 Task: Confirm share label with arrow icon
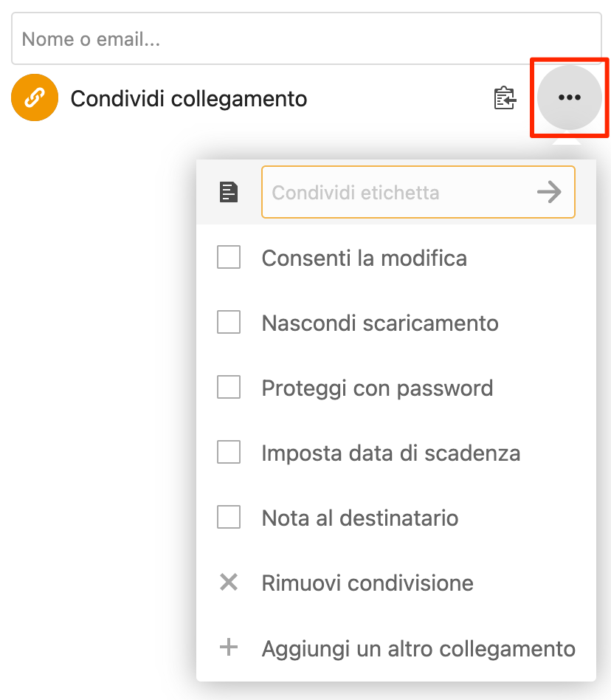549,192
